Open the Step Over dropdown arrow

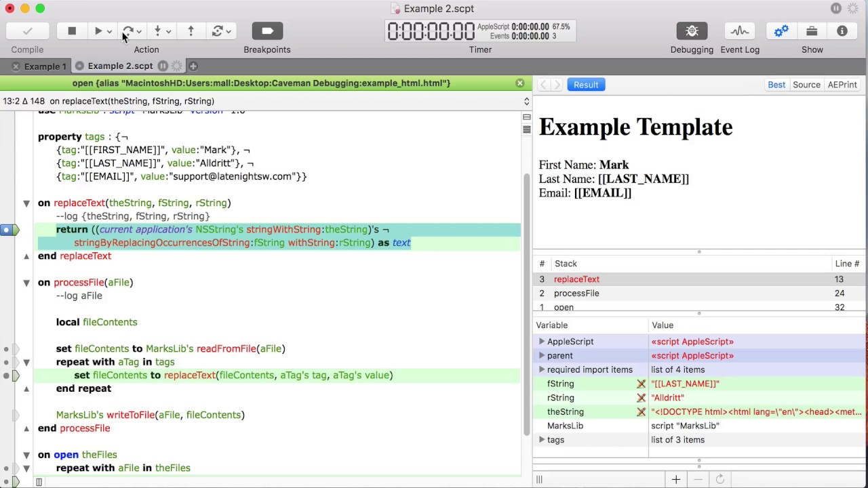coord(139,32)
